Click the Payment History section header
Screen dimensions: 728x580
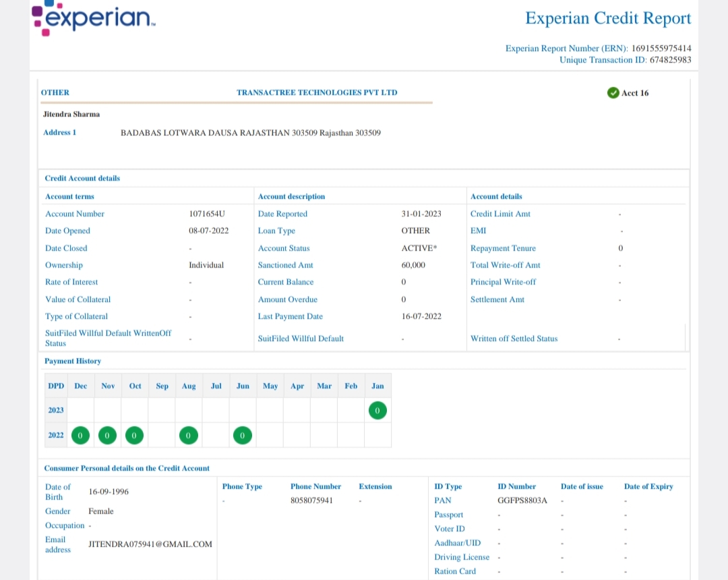(73, 361)
